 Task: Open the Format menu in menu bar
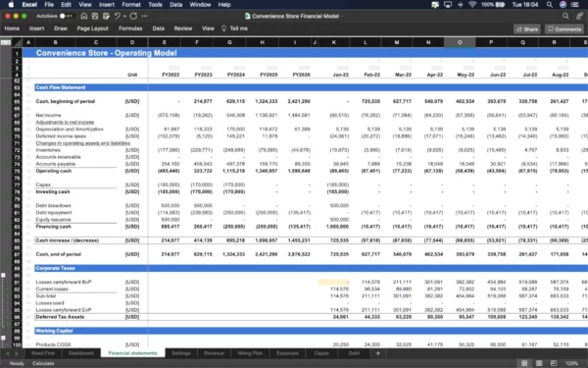point(131,5)
